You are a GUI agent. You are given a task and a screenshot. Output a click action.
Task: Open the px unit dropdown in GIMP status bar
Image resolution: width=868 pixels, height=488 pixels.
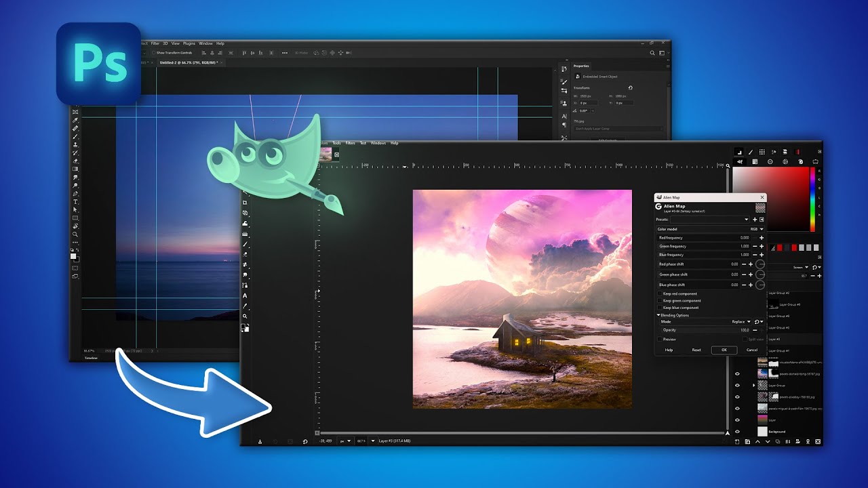point(346,441)
